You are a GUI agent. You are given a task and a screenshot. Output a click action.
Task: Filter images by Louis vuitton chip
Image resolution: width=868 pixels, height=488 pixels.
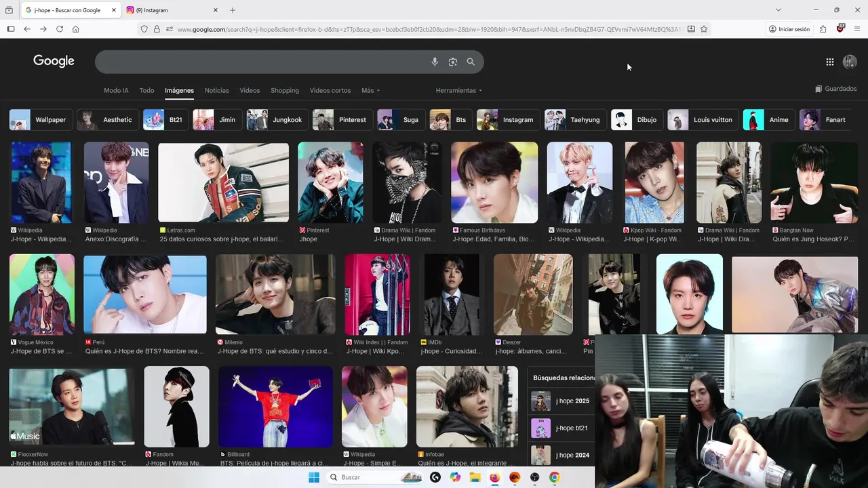coord(703,120)
